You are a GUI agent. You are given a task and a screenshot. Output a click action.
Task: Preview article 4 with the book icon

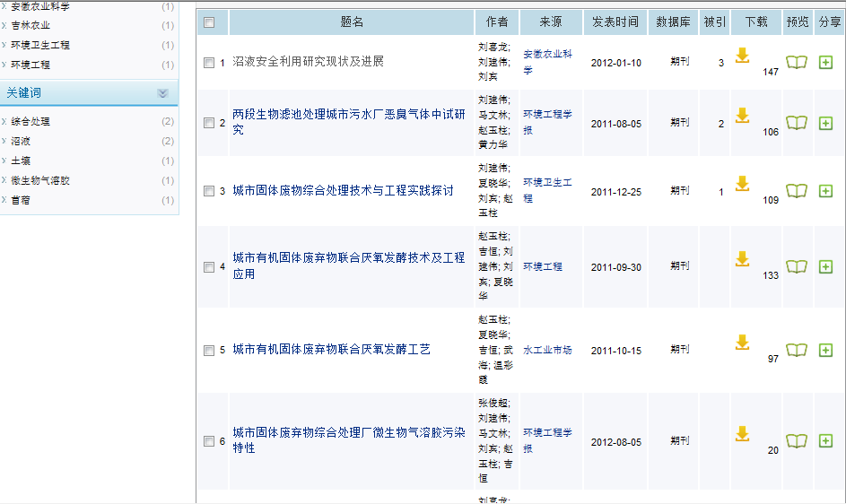coord(797,266)
